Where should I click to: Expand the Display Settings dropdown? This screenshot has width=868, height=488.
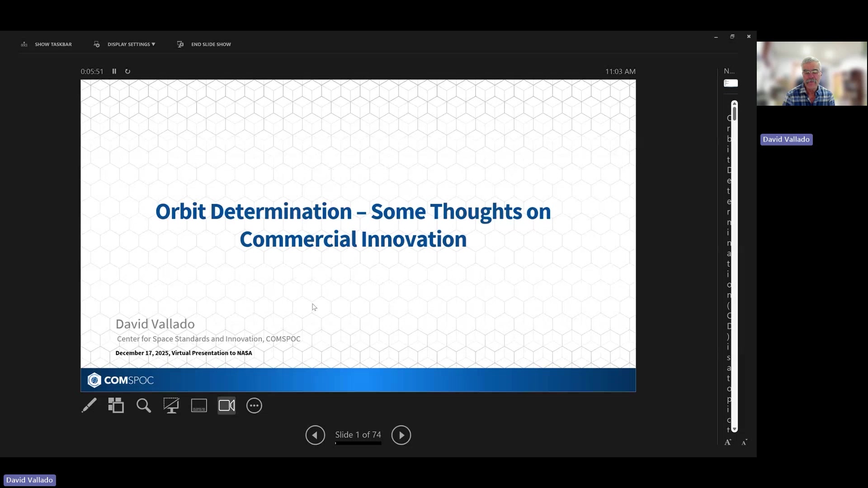point(125,44)
